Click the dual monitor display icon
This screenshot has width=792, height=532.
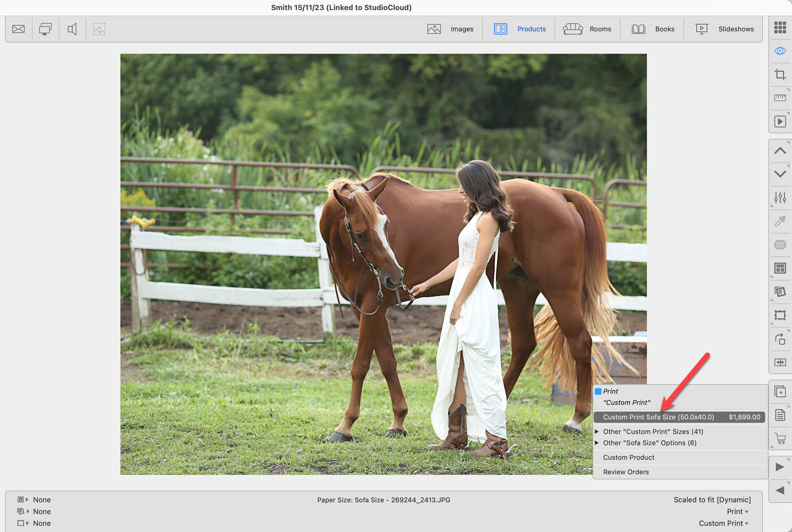click(x=45, y=29)
